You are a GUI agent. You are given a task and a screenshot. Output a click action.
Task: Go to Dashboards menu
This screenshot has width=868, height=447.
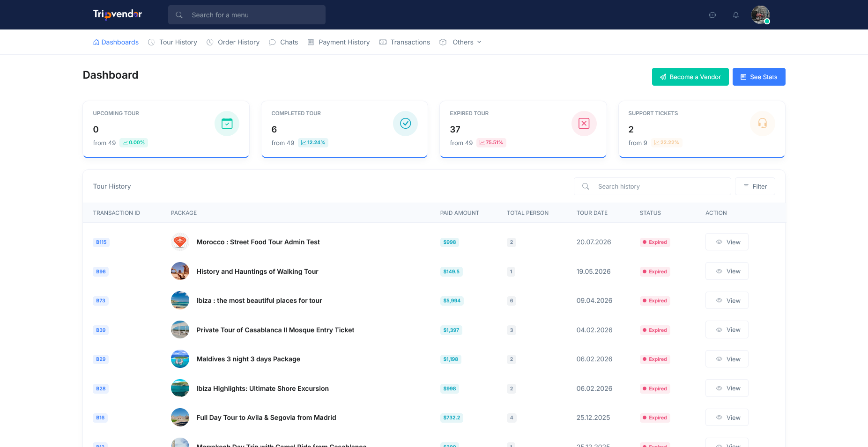pyautogui.click(x=116, y=42)
